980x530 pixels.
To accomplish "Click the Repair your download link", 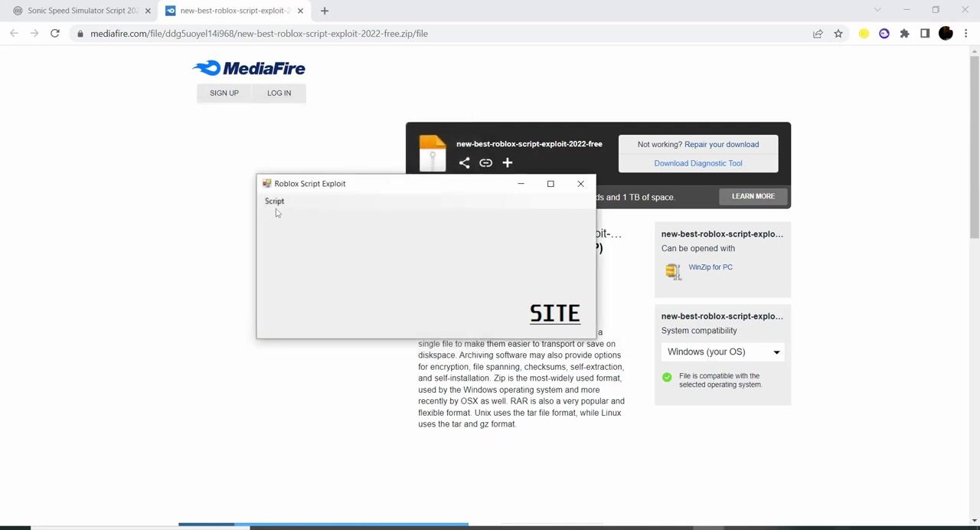I will (x=721, y=145).
